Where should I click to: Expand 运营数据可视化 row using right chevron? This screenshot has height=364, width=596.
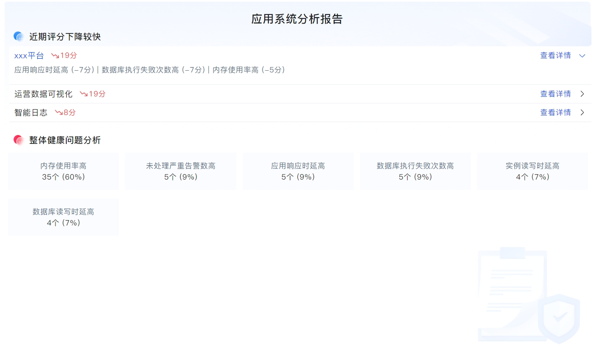tap(582, 94)
